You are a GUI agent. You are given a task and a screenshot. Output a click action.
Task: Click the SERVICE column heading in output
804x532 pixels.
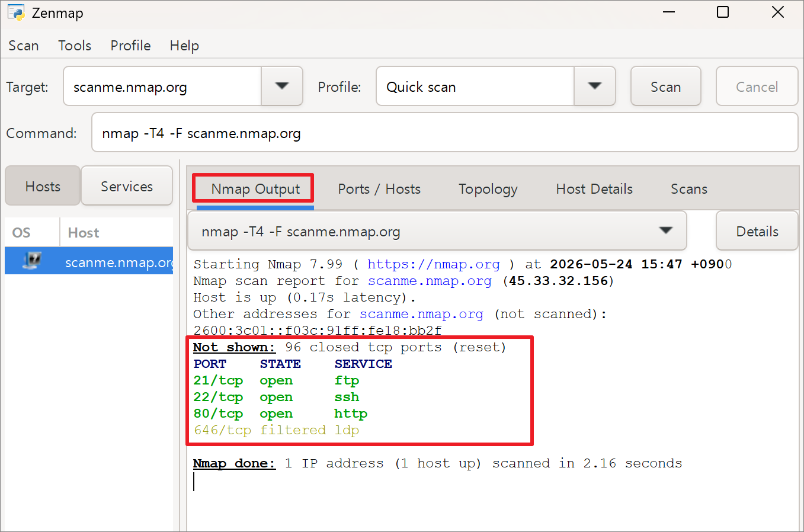(363, 364)
